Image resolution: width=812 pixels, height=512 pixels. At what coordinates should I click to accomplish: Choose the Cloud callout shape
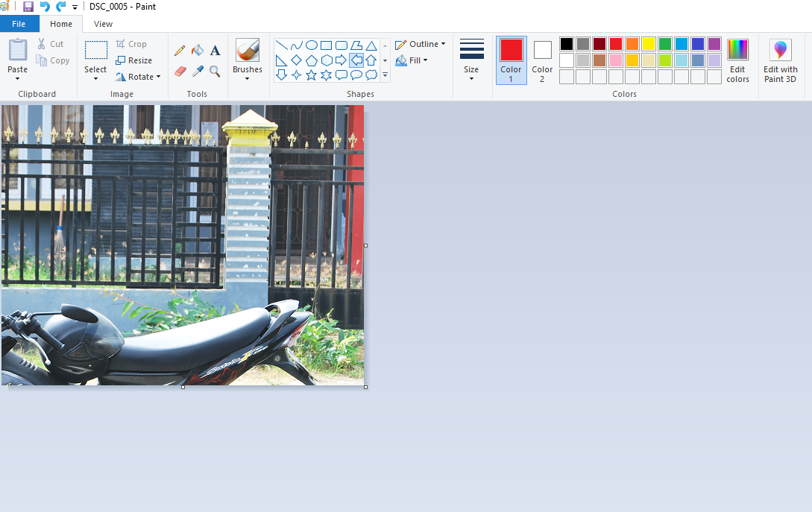tap(371, 75)
